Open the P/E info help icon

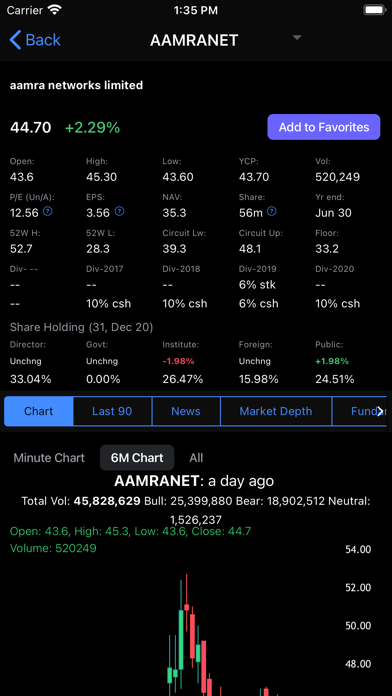48,211
